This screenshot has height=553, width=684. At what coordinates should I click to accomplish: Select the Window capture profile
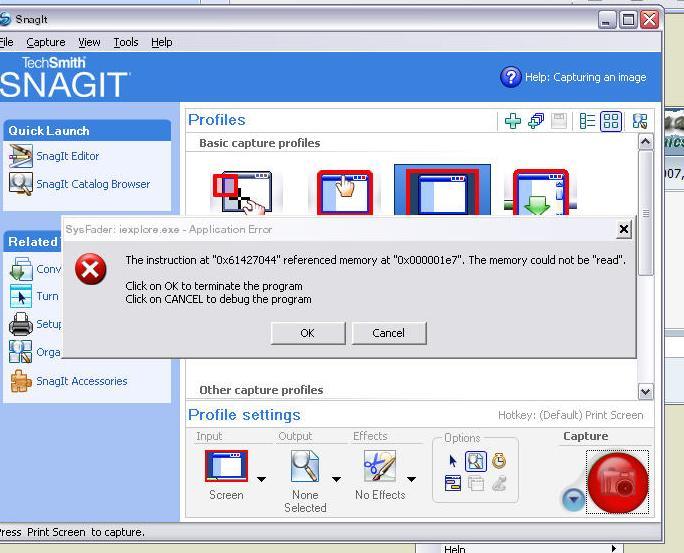tap(345, 192)
